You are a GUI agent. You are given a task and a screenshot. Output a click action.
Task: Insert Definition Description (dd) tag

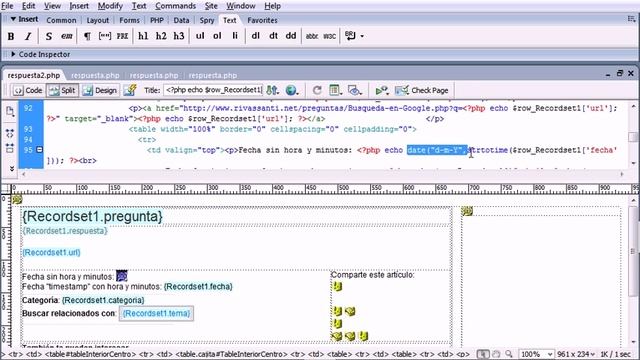pos(291,36)
